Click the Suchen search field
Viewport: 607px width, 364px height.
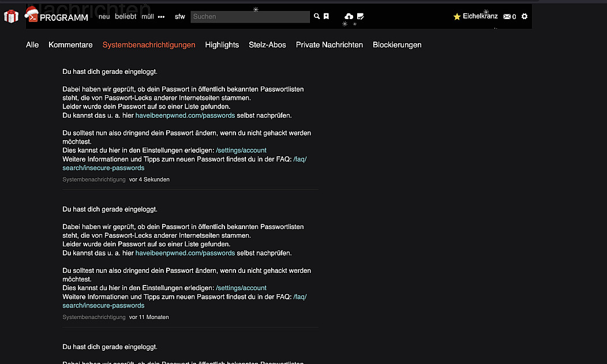tap(249, 17)
